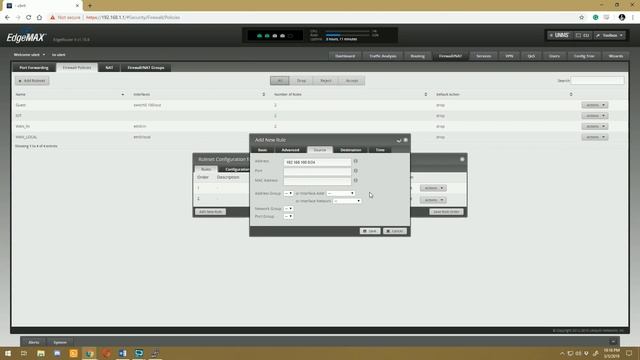Screen dimensions: 640x360
Task: Open the Wizards section
Action: 616,56
